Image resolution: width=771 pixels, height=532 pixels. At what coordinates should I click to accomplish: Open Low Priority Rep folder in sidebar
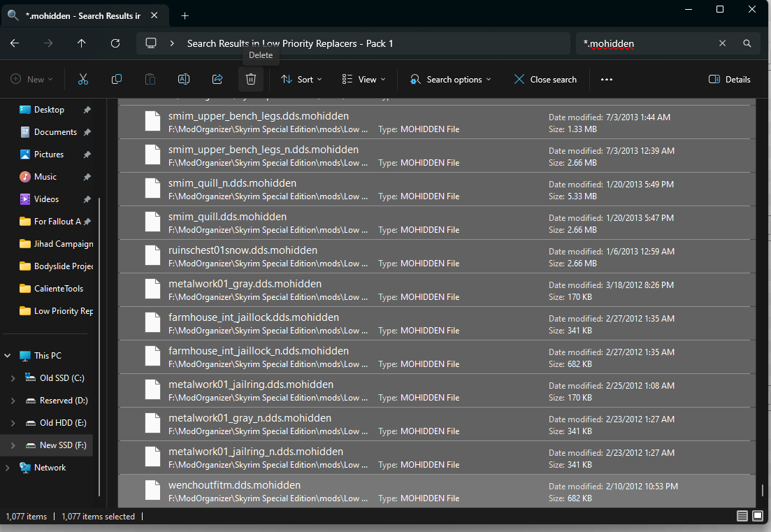pyautogui.click(x=64, y=311)
